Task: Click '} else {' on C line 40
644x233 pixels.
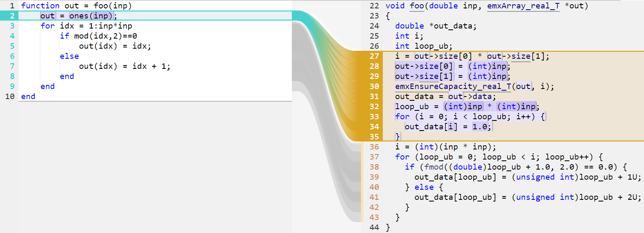Action: pos(424,187)
